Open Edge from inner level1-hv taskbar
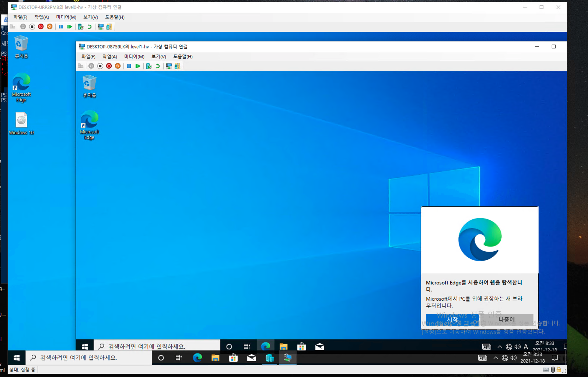The width and height of the screenshot is (588, 377). point(265,346)
